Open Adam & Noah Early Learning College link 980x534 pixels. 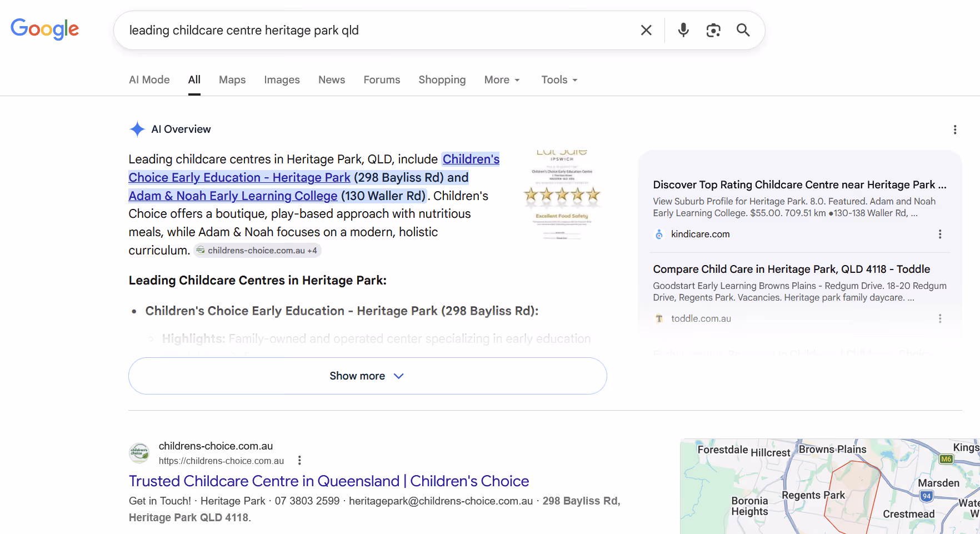[x=233, y=196]
